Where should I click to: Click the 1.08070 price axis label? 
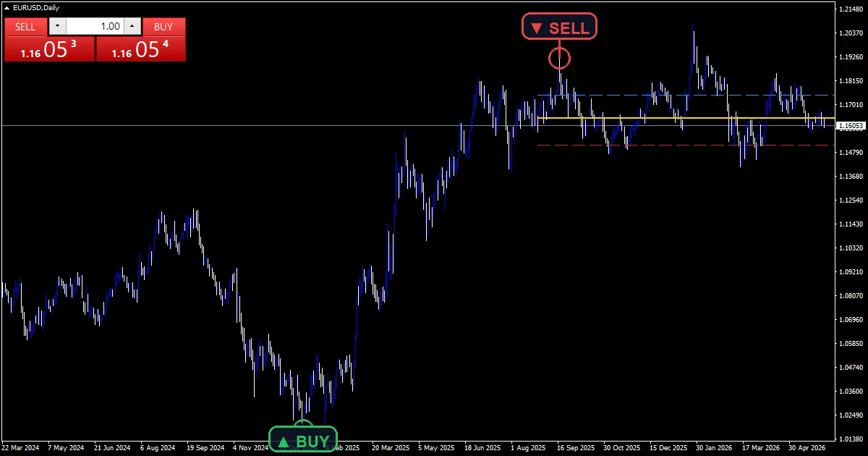(851, 296)
